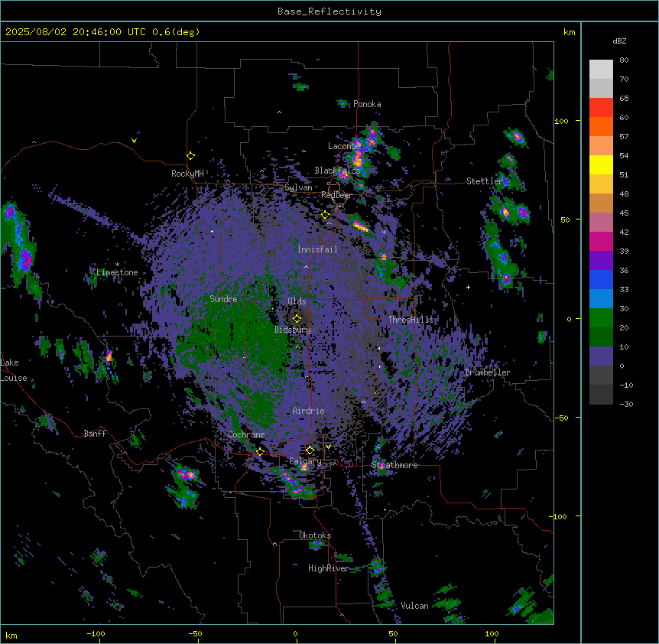The height and width of the screenshot is (644, 659).
Task: Click the Limestone label
Action: (x=117, y=272)
